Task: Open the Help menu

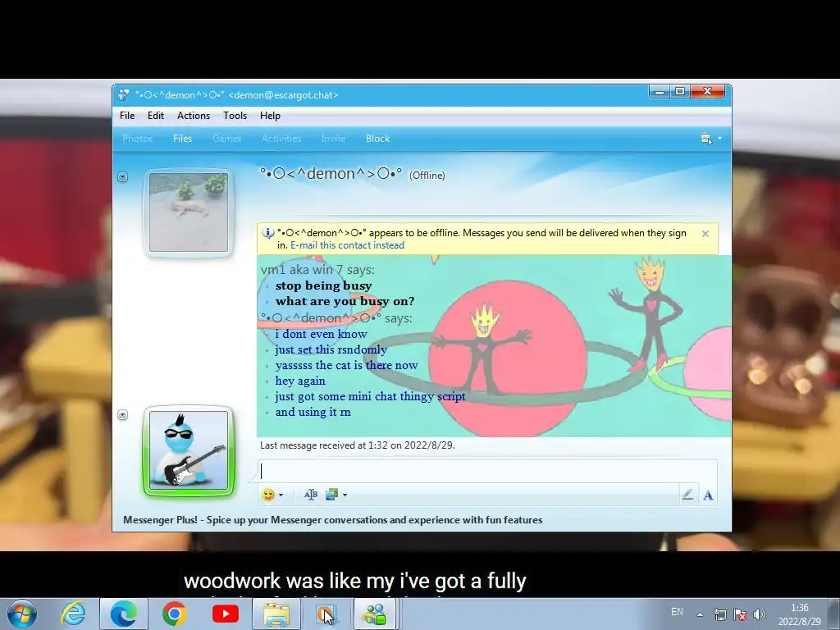Action: click(270, 116)
